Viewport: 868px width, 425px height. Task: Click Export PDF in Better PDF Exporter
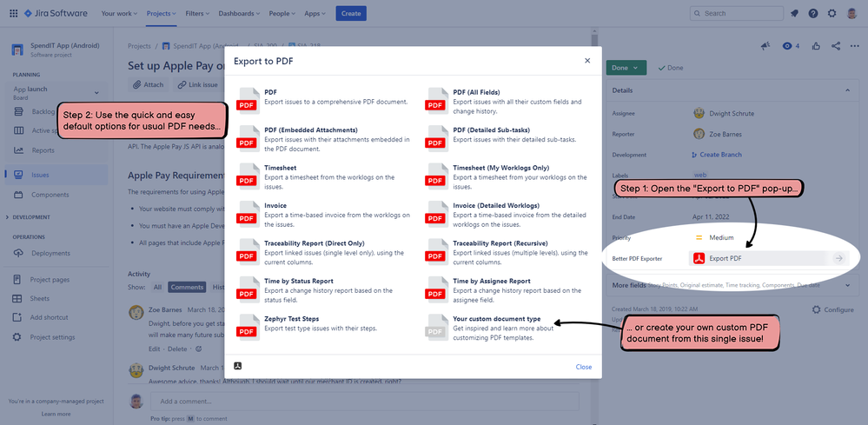click(768, 258)
